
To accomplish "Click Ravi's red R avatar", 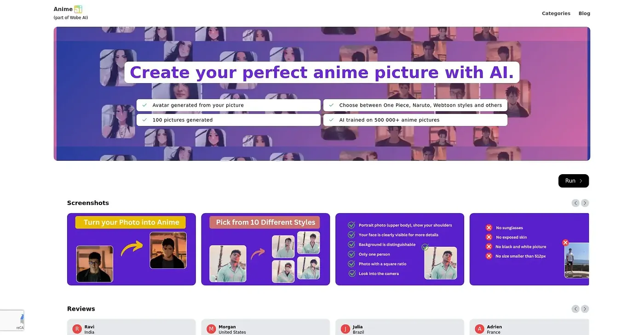I will [77, 329].
